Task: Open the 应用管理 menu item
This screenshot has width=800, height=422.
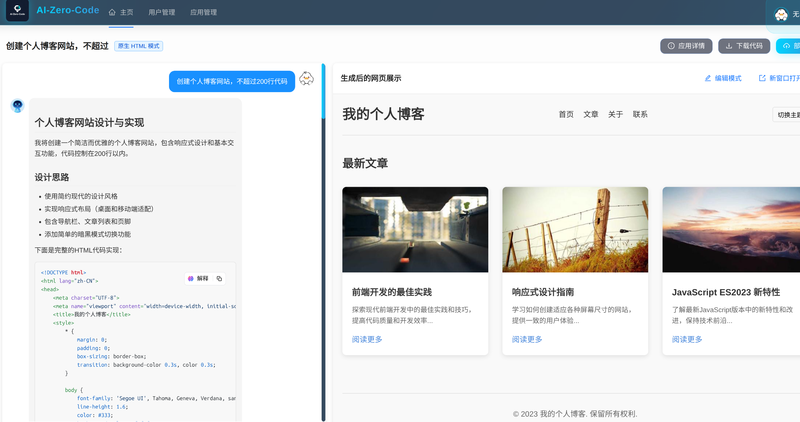Action: [204, 12]
